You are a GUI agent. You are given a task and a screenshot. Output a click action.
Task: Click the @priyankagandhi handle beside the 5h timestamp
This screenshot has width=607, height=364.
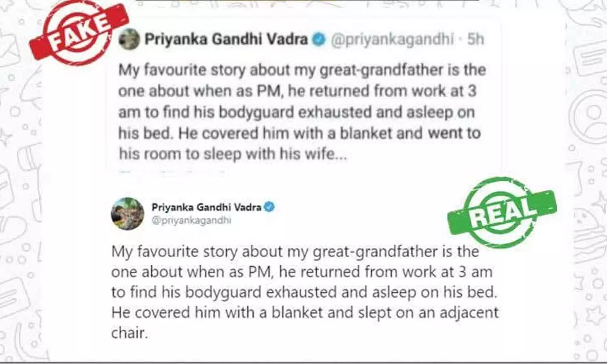pyautogui.click(x=392, y=40)
